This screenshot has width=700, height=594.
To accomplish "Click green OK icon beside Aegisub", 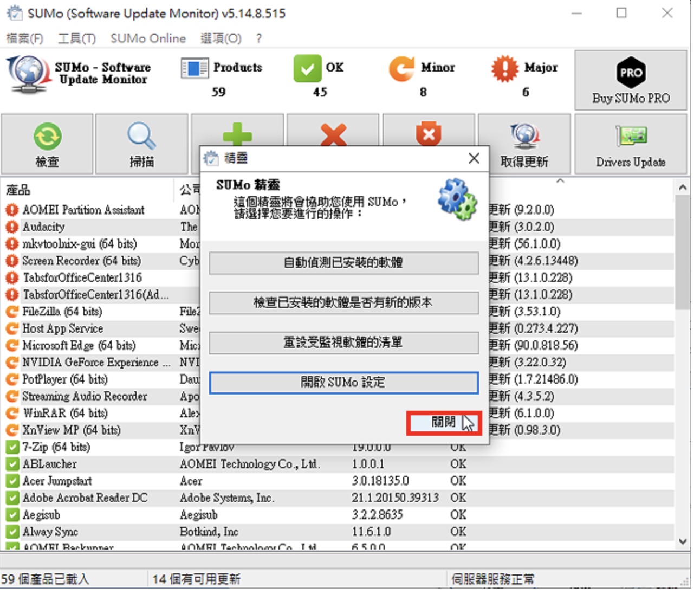I will point(11,515).
